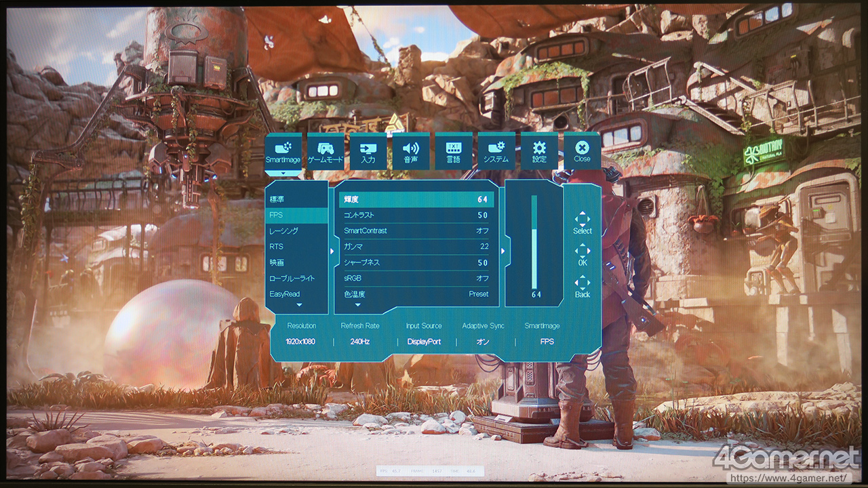Click the value 64 under the slider

[x=536, y=295]
